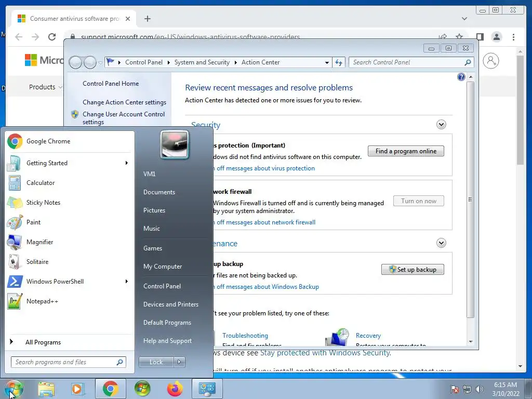Click Chrome side panel icon
Viewport: 532px width, 399px height.
click(x=480, y=37)
